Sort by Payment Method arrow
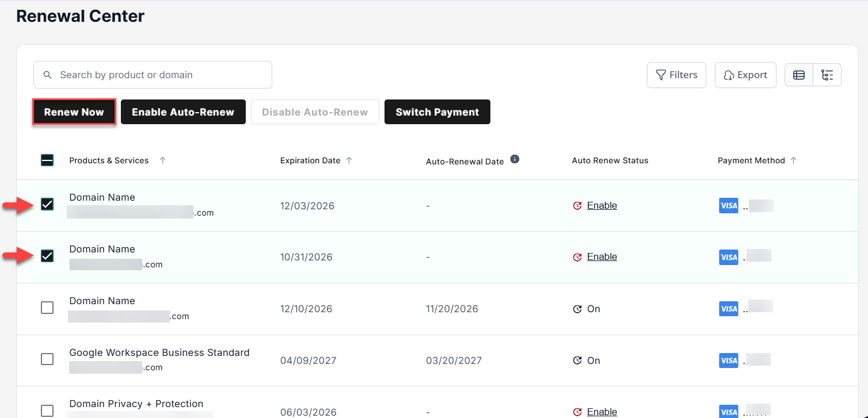The image size is (868, 418). [794, 160]
